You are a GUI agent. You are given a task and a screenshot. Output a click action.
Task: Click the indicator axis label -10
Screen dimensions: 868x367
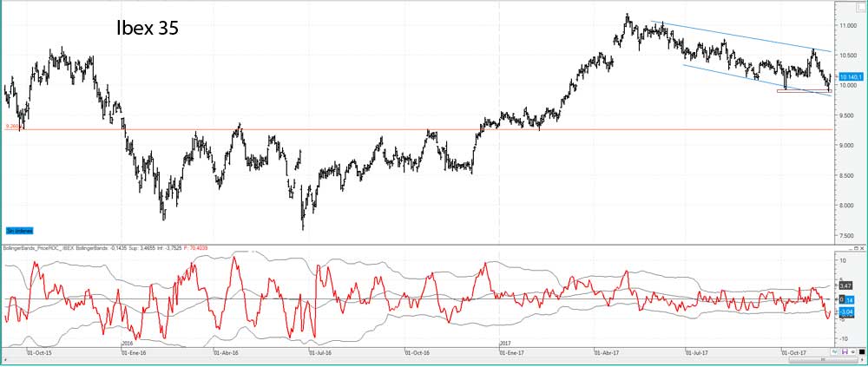(x=843, y=338)
